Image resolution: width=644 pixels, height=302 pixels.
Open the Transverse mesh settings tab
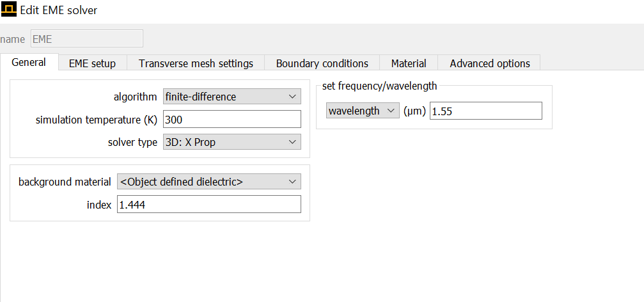coord(196,63)
